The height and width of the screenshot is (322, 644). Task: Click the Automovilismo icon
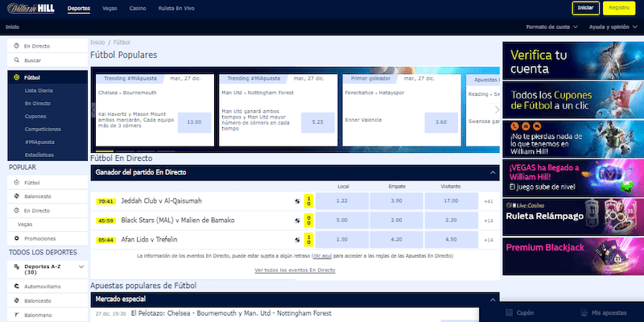pyautogui.click(x=16, y=287)
